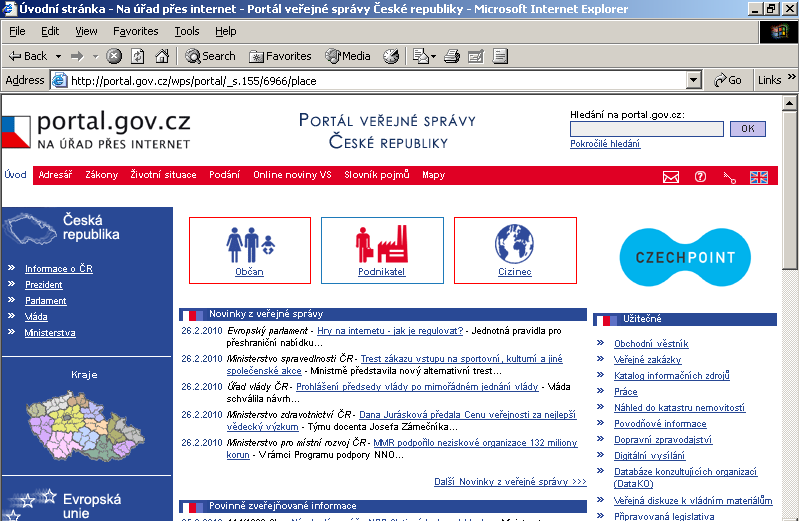Click the envelope contact icon in the red bar
The width and height of the screenshot is (799, 521).
pos(671,177)
